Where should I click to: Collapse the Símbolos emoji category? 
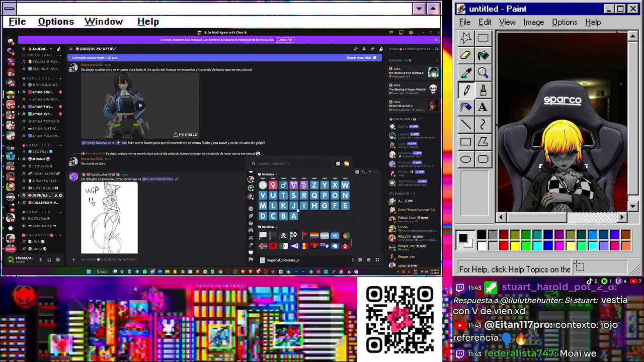click(x=267, y=174)
